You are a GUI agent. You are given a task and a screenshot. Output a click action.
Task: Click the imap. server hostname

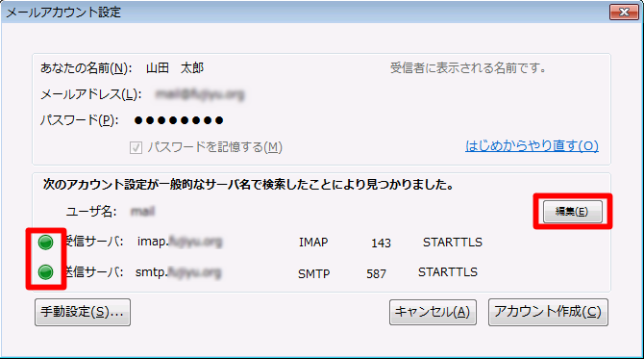pyautogui.click(x=180, y=242)
